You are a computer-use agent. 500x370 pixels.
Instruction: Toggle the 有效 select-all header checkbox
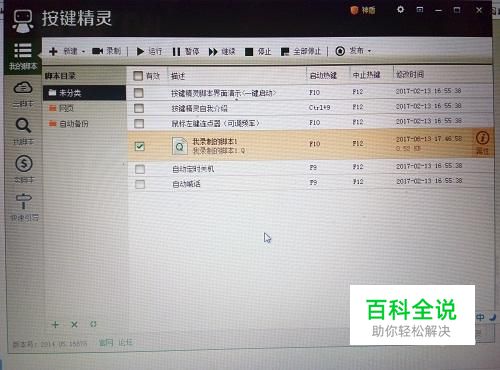click(x=138, y=76)
